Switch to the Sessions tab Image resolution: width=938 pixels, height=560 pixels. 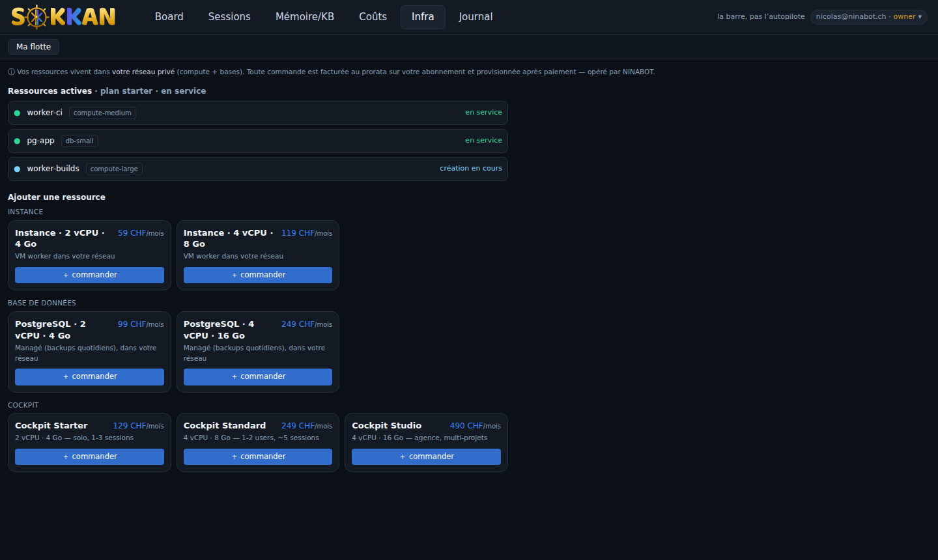click(229, 17)
